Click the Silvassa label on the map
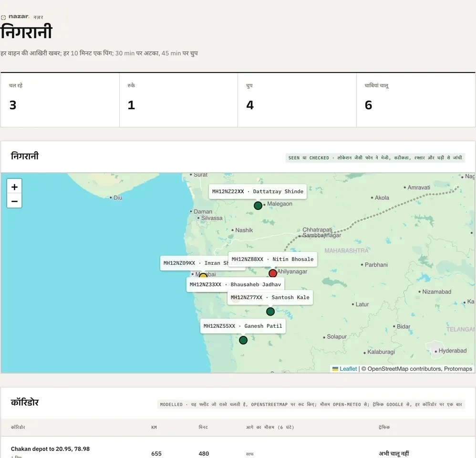476x458 pixels. 212,218
